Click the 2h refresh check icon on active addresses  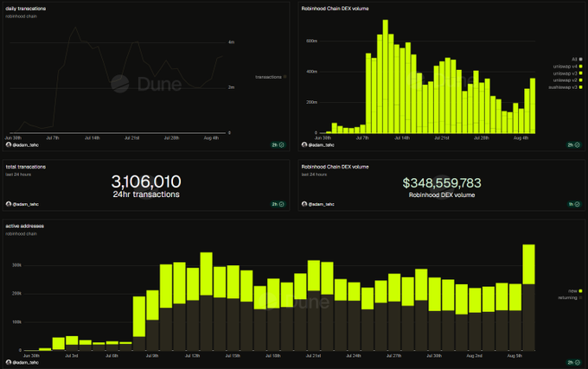[x=577, y=362]
